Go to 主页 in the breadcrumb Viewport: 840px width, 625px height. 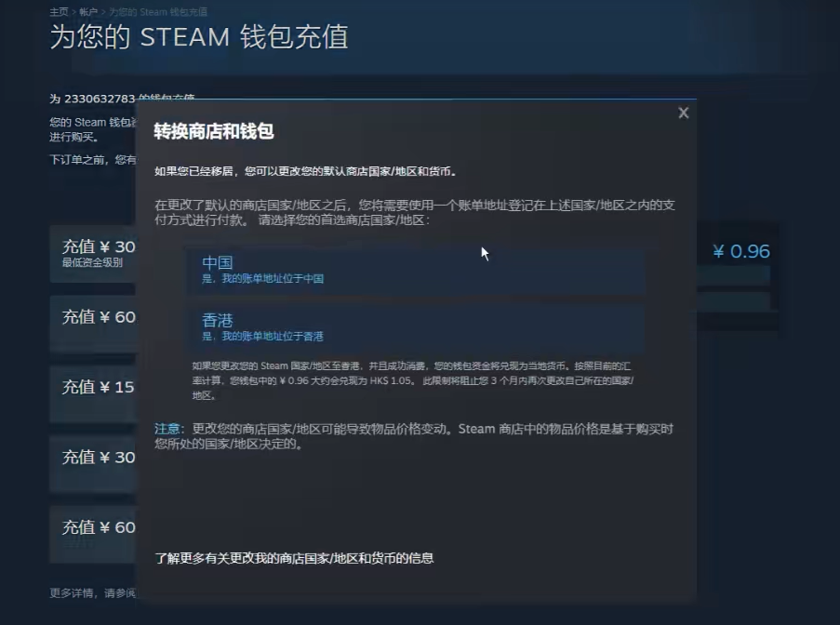59,12
